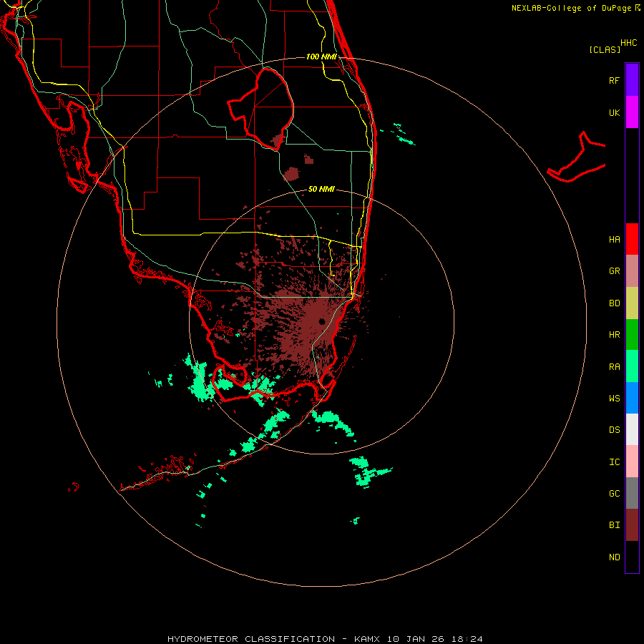Viewport: 644px width, 644px height.
Task: Click the 'HR' legend label
Action: coord(614,335)
